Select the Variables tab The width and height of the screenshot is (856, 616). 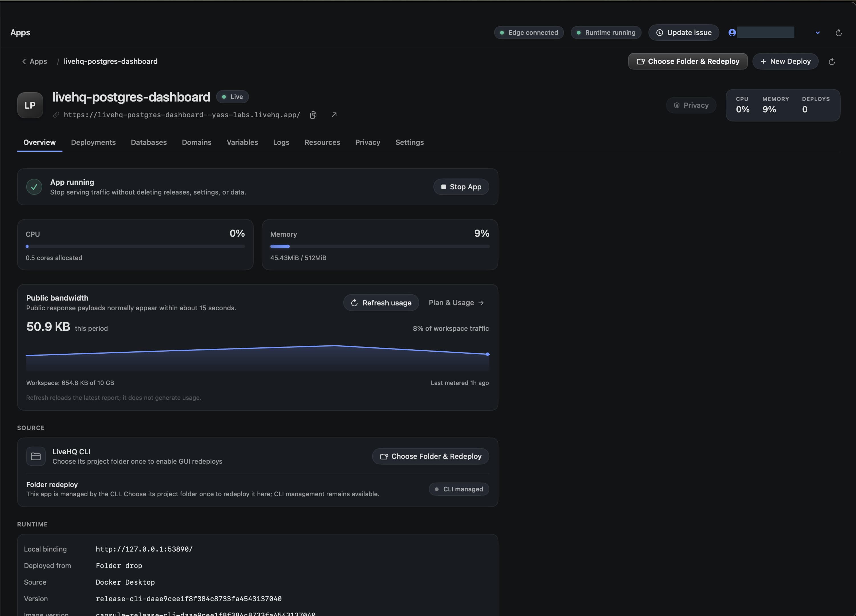click(x=242, y=142)
